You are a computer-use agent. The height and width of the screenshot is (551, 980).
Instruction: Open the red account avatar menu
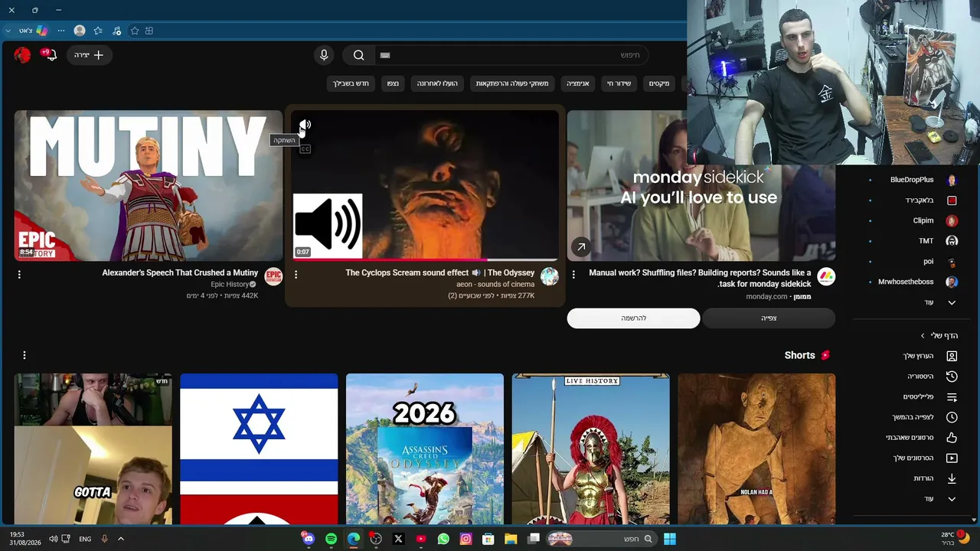click(22, 55)
